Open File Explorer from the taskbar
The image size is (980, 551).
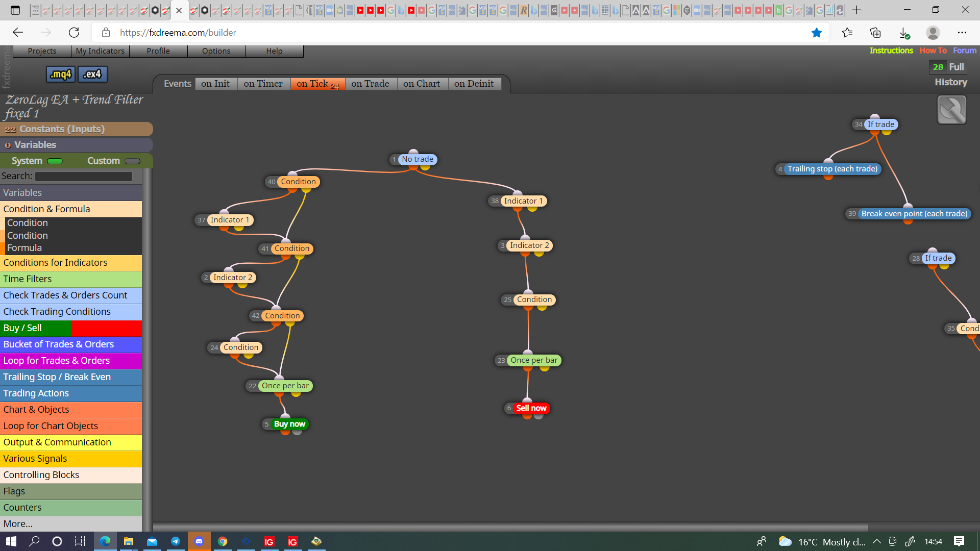128,541
